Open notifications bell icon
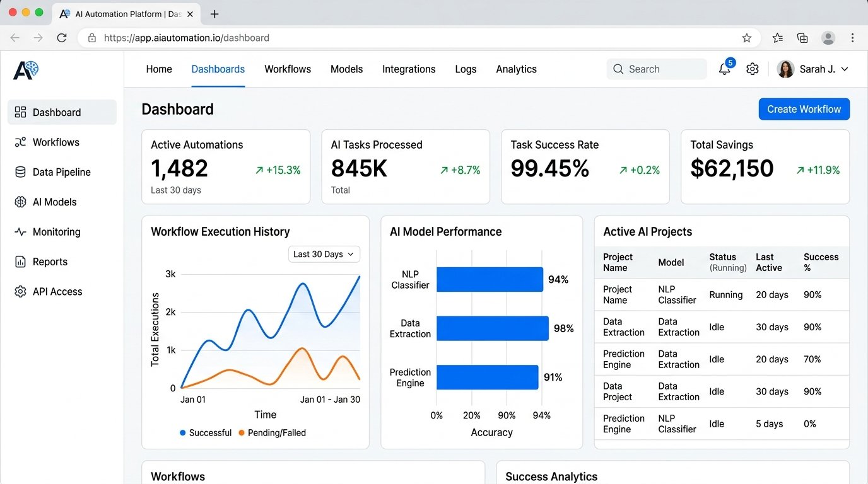Viewport: 868px width, 484px height. 725,69
